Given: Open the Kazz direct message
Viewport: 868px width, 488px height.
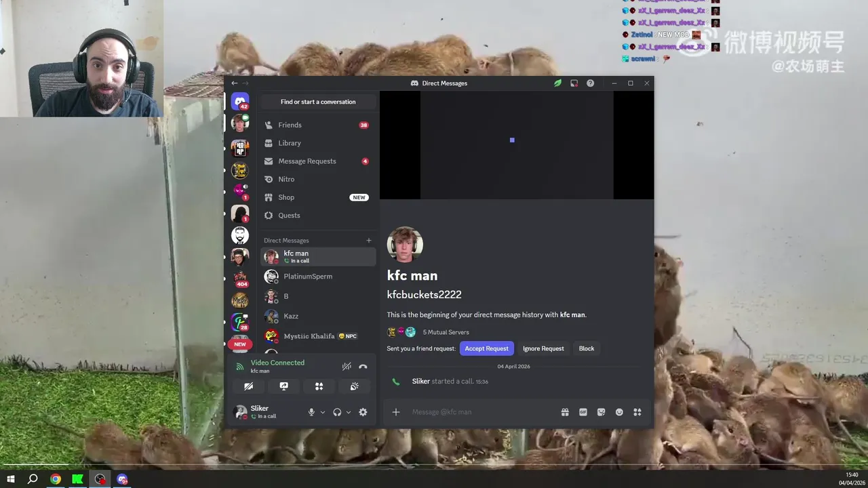Looking at the screenshot, I should click(x=318, y=316).
